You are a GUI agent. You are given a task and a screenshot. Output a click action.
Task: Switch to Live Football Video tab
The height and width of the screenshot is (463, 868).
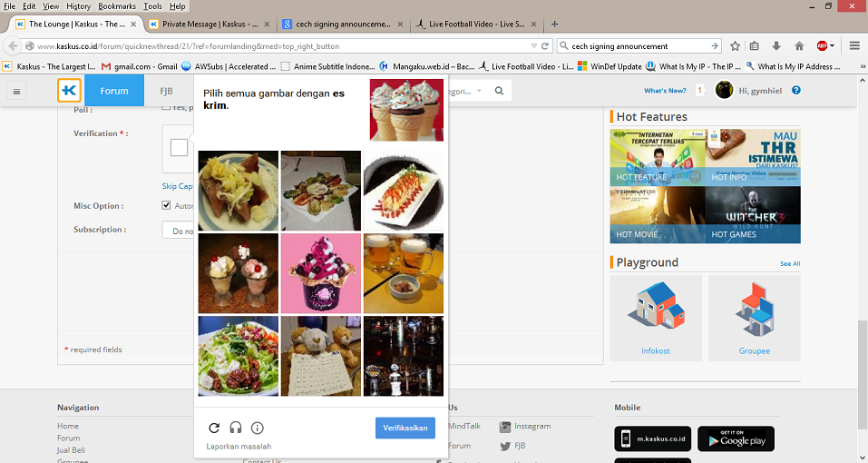[x=476, y=25]
